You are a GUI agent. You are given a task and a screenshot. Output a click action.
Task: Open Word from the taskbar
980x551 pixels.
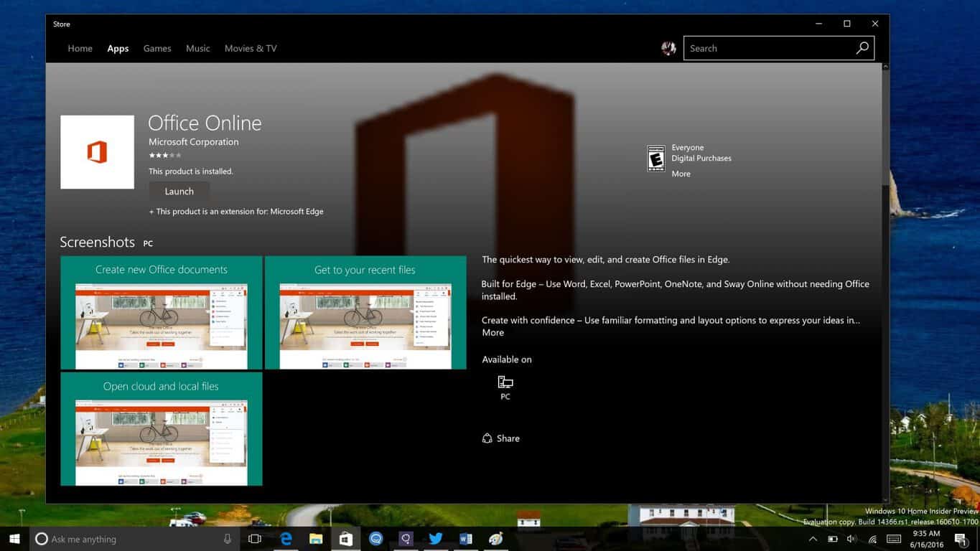[466, 539]
